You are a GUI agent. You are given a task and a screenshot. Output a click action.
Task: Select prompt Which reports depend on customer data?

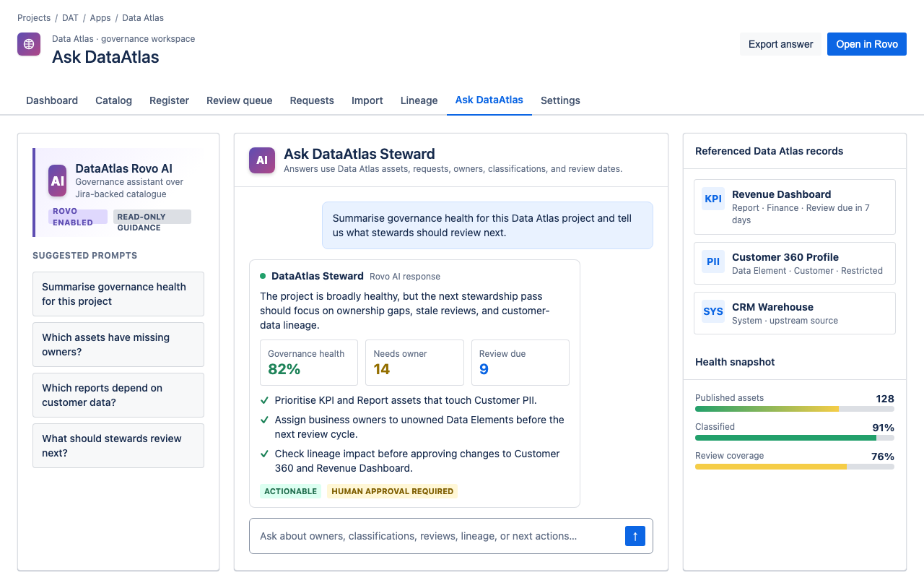point(118,395)
